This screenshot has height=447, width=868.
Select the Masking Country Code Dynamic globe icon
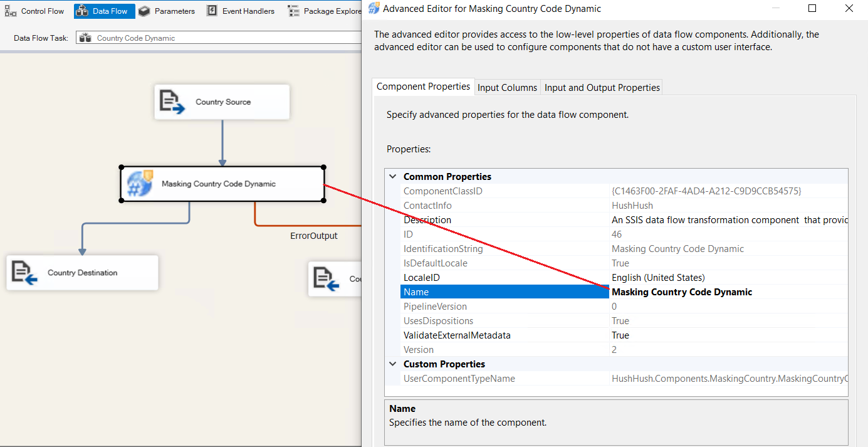pyautogui.click(x=139, y=184)
